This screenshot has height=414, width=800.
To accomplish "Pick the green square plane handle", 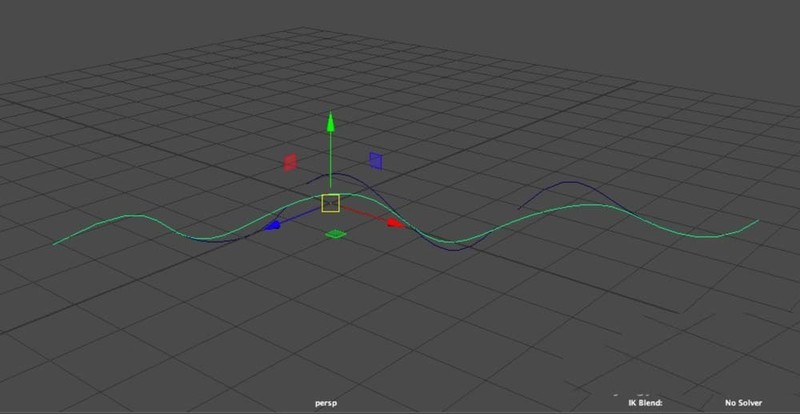I will 335,234.
